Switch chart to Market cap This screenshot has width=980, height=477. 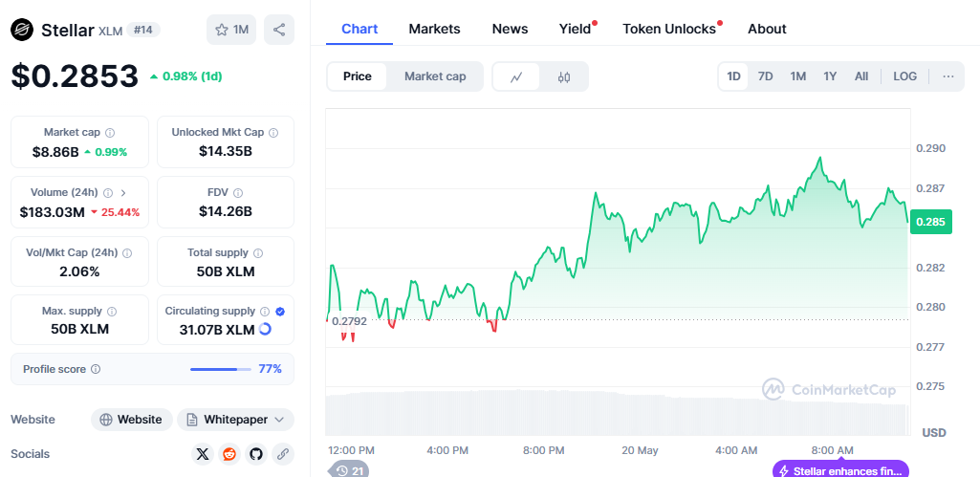pos(435,76)
